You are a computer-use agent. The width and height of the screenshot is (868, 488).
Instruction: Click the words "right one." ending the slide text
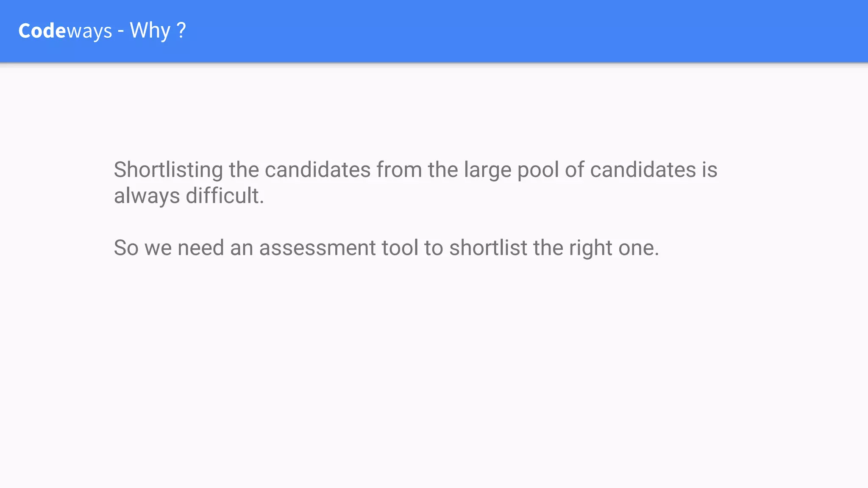click(614, 248)
